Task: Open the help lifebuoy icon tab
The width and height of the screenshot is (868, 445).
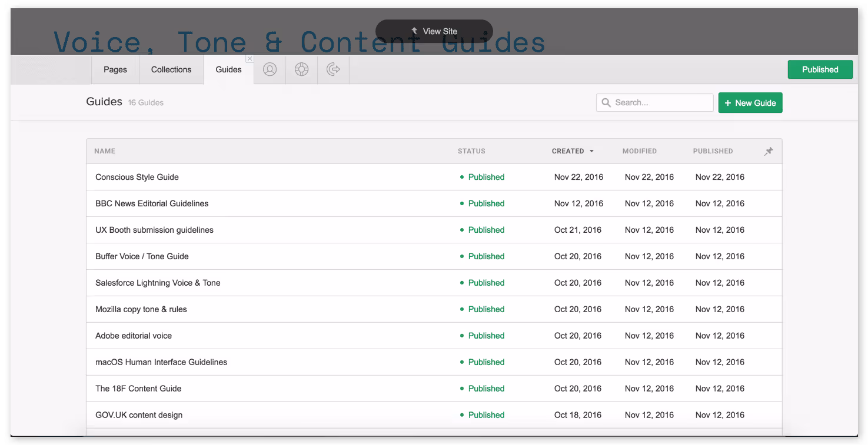Action: pyautogui.click(x=301, y=69)
